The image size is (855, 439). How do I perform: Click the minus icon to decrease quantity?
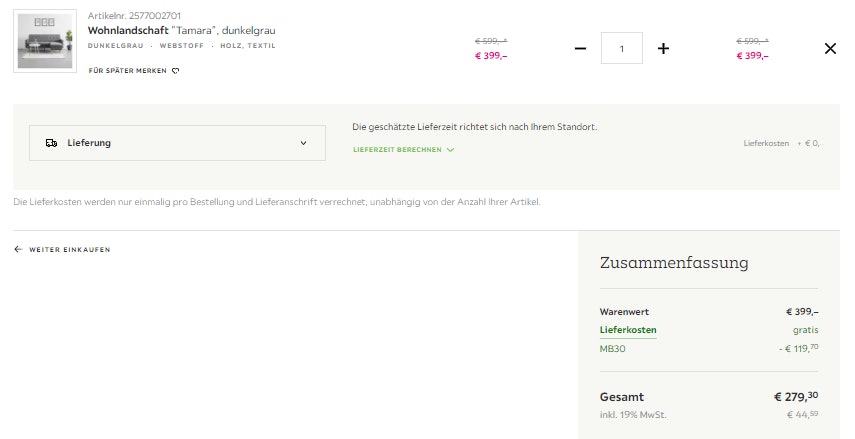(x=580, y=48)
